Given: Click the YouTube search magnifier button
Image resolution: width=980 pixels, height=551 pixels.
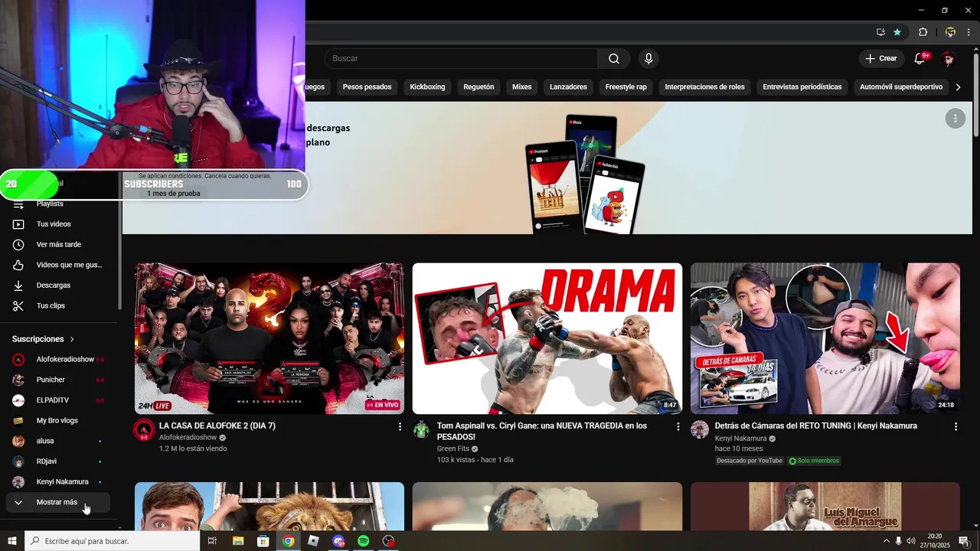Looking at the screenshot, I should [614, 59].
